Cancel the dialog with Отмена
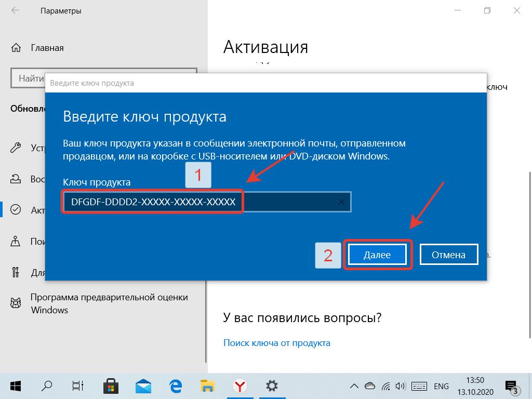This screenshot has width=532, height=399. tap(448, 254)
